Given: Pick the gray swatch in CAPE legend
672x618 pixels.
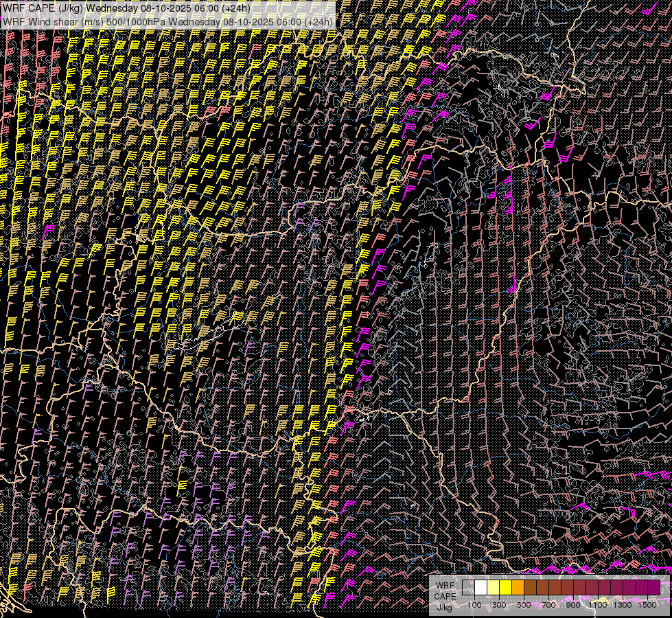Looking at the screenshot, I should click(x=468, y=587).
